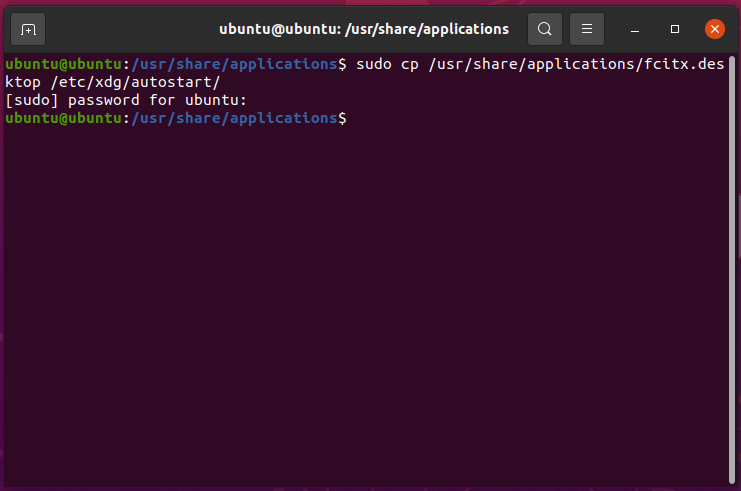Click the dollar sign of the last prompt
Image resolution: width=741 pixels, height=491 pixels.
(x=342, y=118)
